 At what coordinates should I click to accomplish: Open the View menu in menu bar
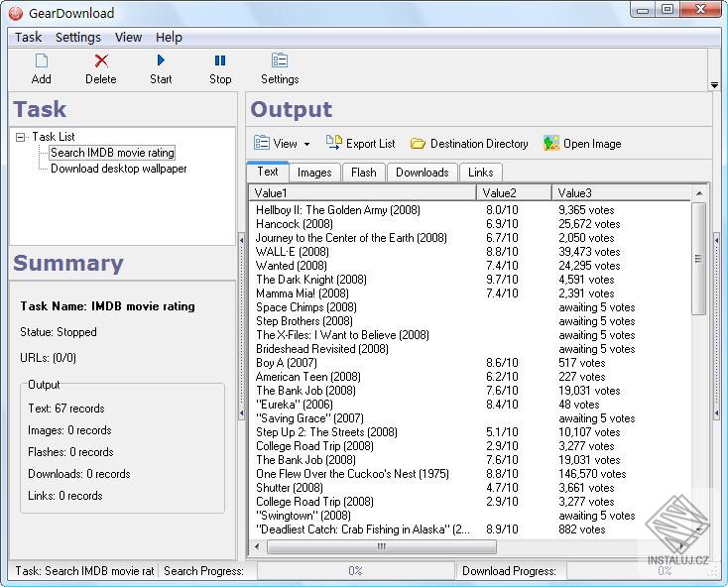point(128,37)
